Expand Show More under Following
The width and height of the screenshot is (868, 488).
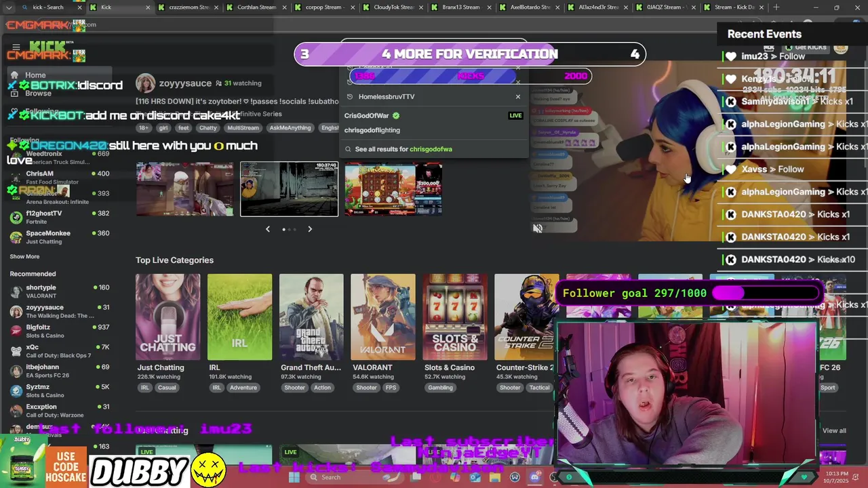pyautogui.click(x=24, y=257)
